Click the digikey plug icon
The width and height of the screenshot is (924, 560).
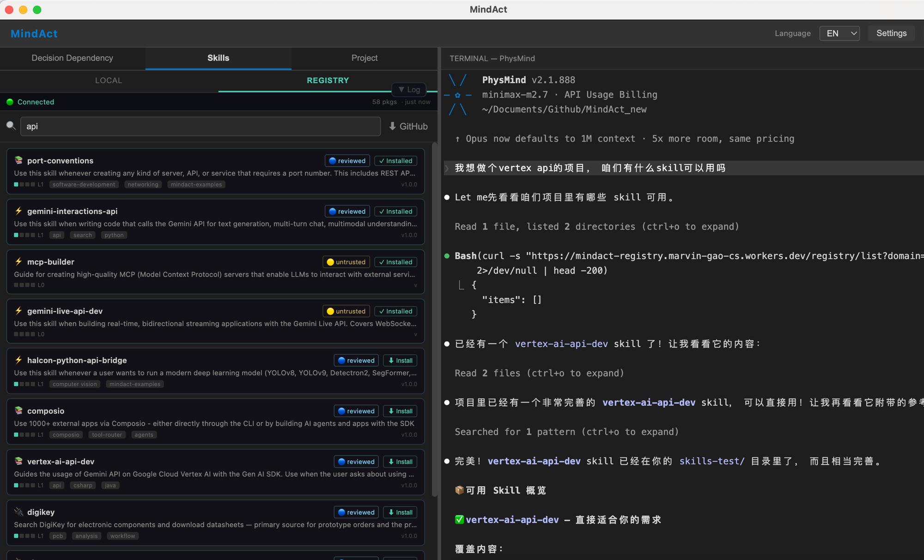[18, 512]
